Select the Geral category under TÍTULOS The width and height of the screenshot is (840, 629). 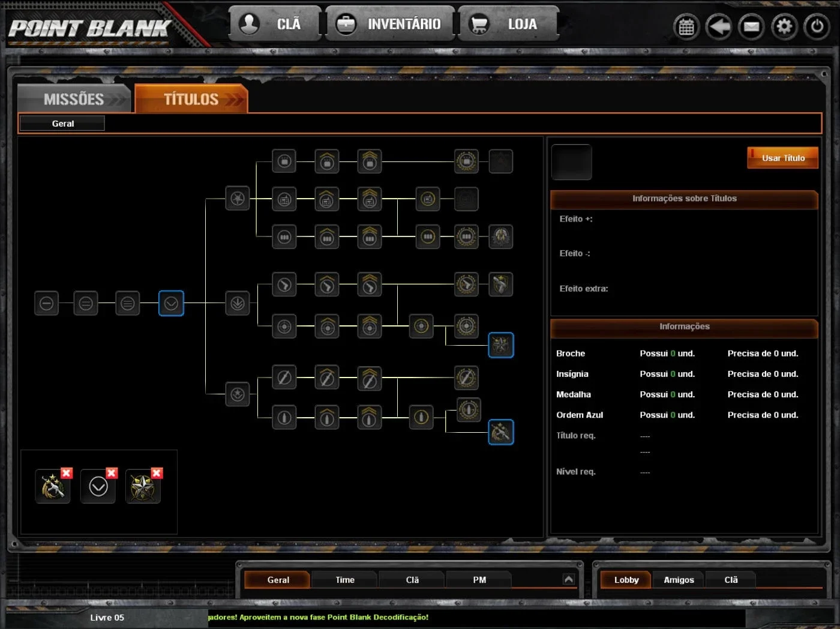[x=62, y=124]
